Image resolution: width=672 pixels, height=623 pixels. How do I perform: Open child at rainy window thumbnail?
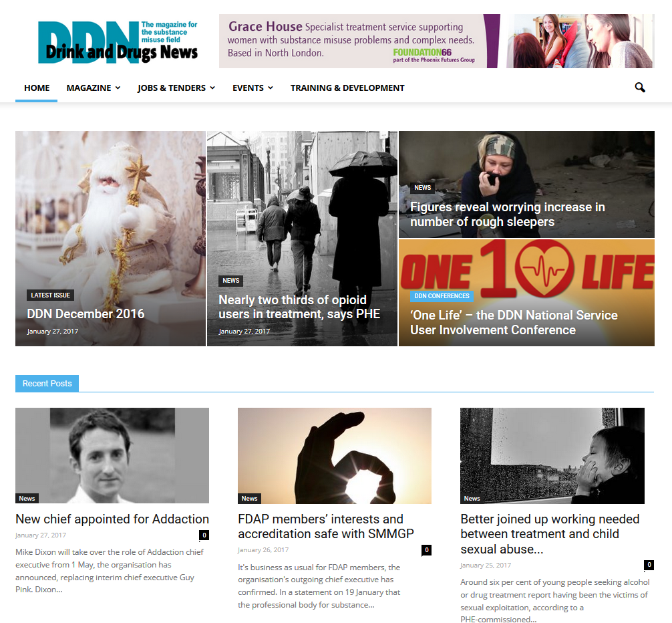coord(552,455)
